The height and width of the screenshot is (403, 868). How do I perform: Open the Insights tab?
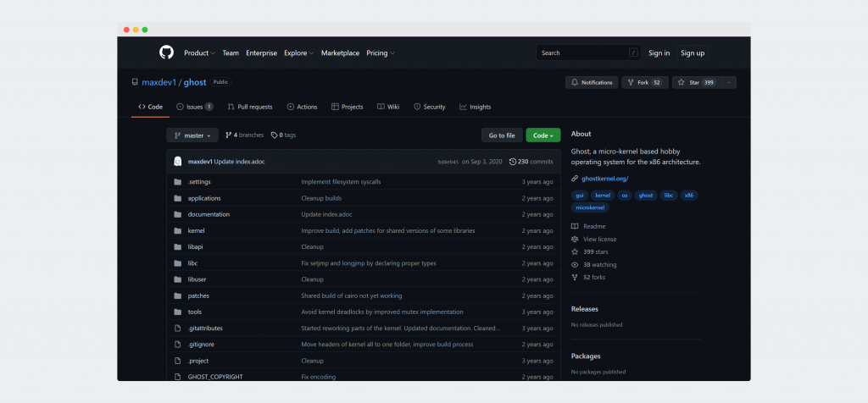(475, 107)
